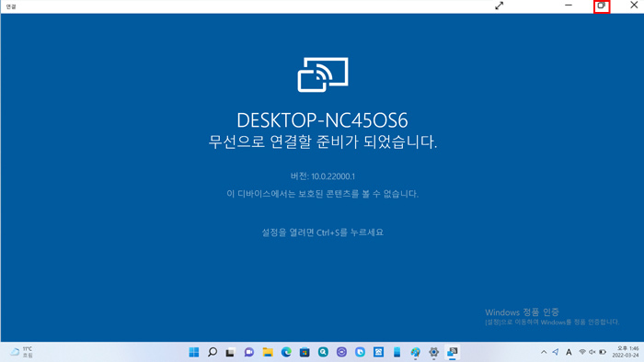644x362 pixels.
Task: Open the Paint app in taskbar
Action: [x=415, y=352]
